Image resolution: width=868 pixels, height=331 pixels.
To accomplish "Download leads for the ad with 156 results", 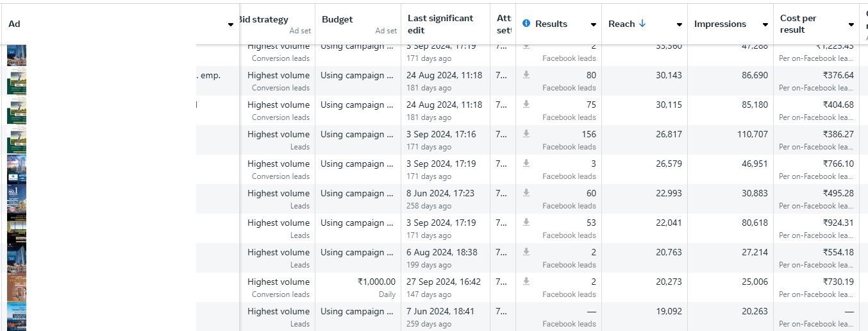I will tap(526, 134).
